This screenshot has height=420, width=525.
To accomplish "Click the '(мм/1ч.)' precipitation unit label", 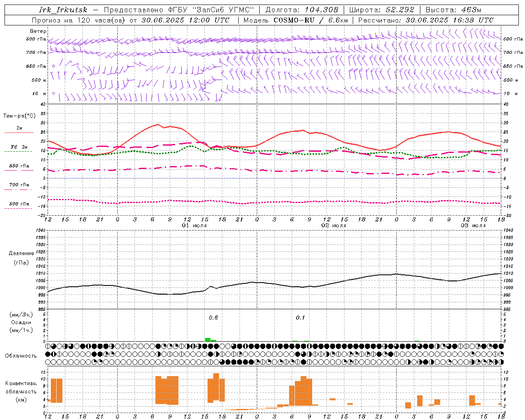I will coord(21,330).
